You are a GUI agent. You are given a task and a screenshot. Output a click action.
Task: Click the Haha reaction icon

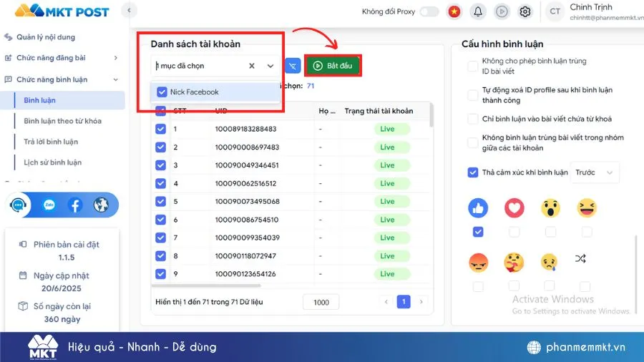tap(587, 208)
